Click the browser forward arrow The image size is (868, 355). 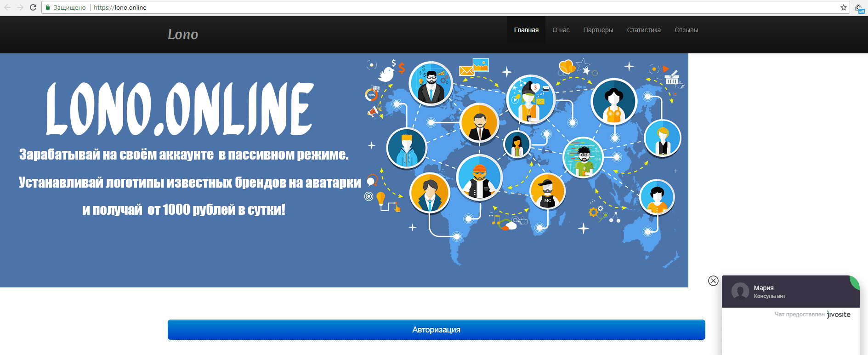coord(20,7)
